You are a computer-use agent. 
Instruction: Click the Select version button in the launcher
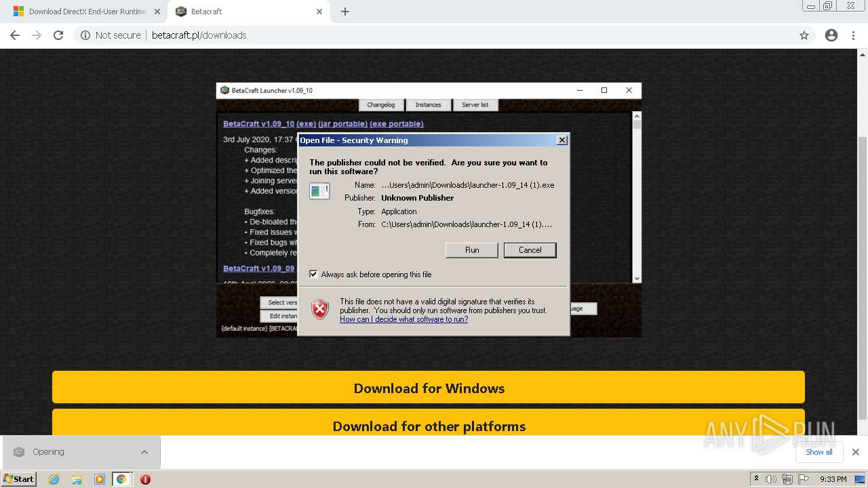(279, 302)
